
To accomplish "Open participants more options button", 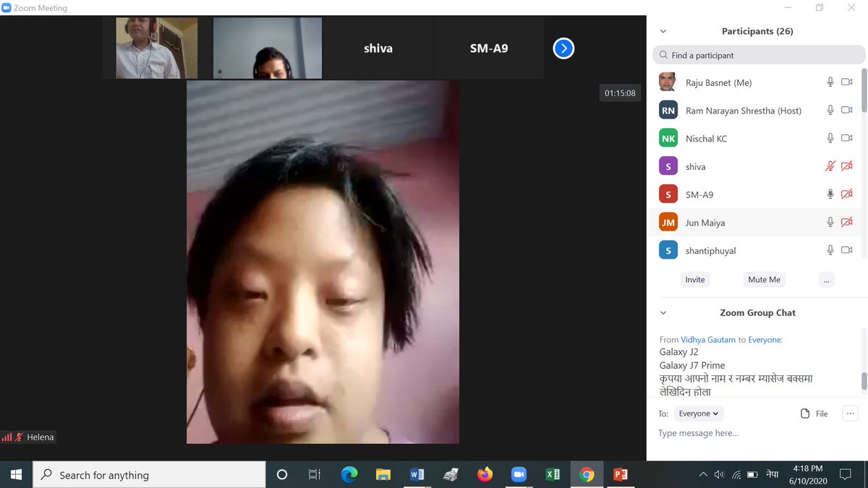I will tap(827, 280).
